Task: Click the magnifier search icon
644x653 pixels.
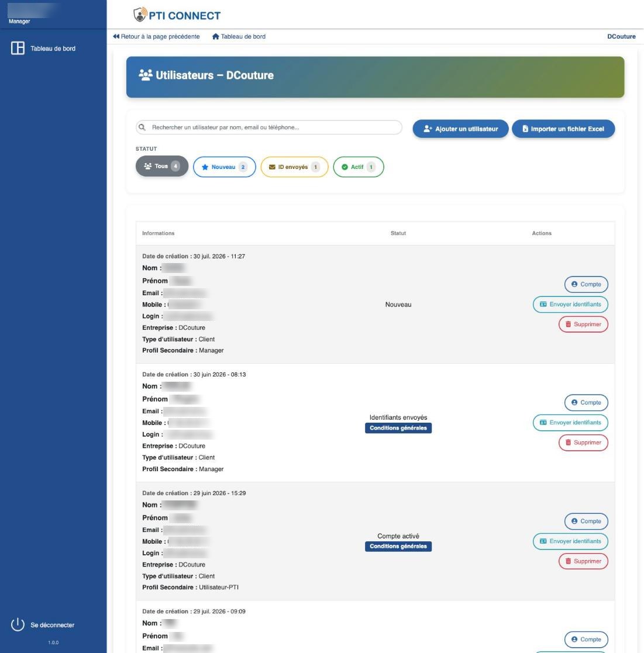Action: click(x=142, y=127)
